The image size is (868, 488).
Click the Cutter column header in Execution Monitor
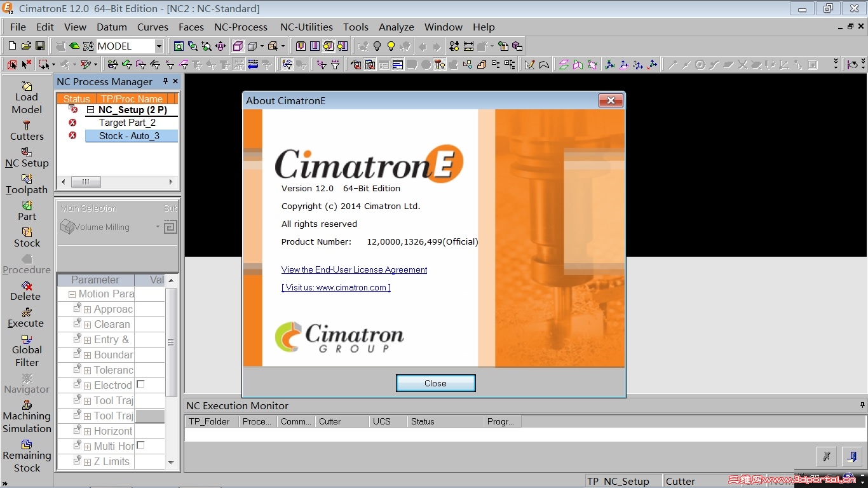point(342,421)
